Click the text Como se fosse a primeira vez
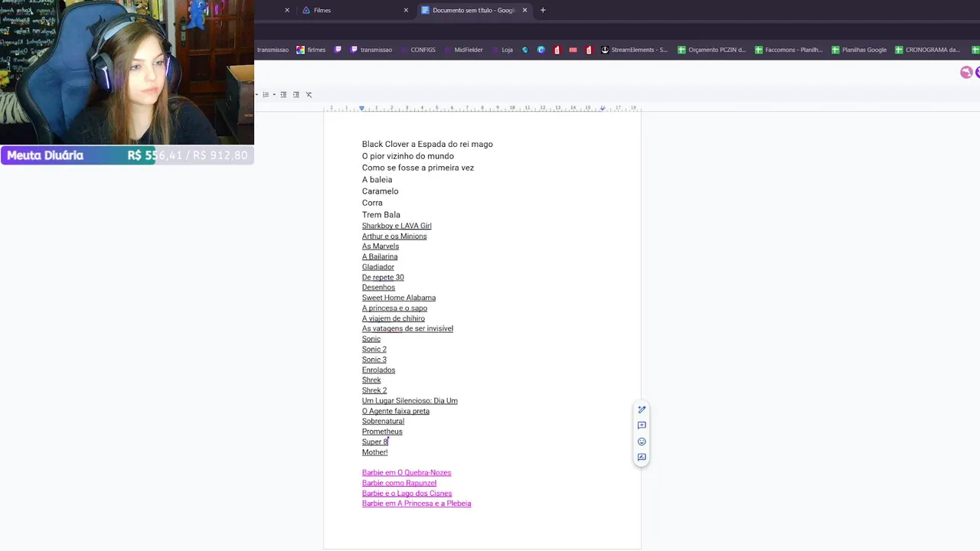Viewport: 980px width, 551px height. point(418,168)
